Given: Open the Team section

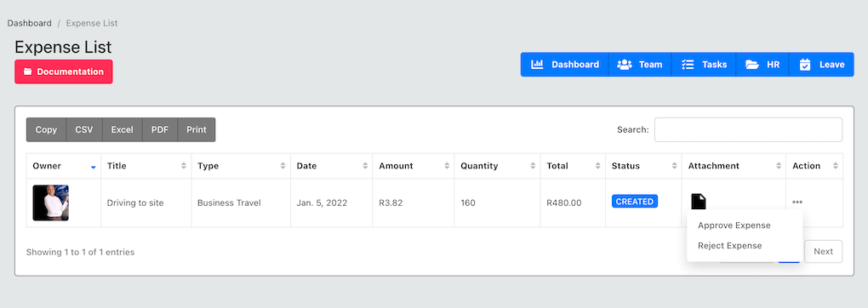Looking at the screenshot, I should [640, 65].
